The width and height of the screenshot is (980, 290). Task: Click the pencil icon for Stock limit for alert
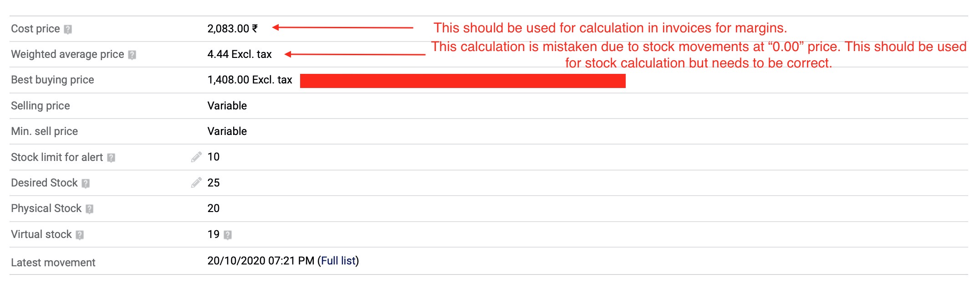coord(196,156)
